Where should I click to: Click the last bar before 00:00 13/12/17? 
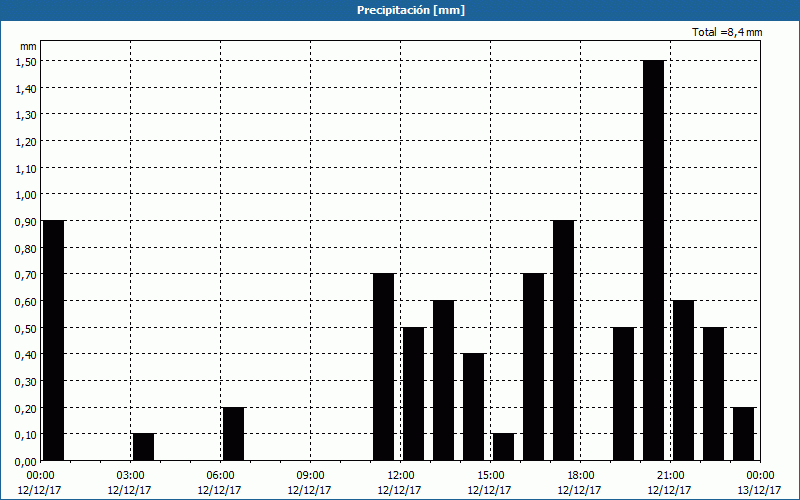coord(744,434)
